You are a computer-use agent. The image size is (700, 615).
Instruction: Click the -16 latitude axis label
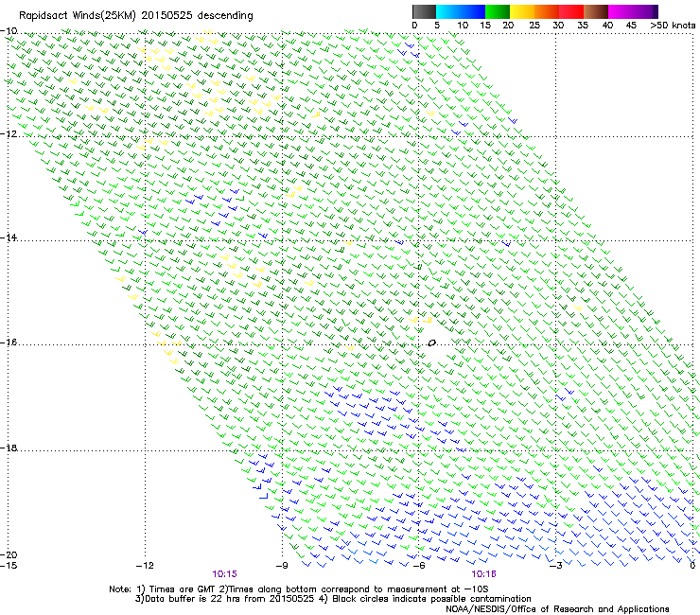[9, 343]
